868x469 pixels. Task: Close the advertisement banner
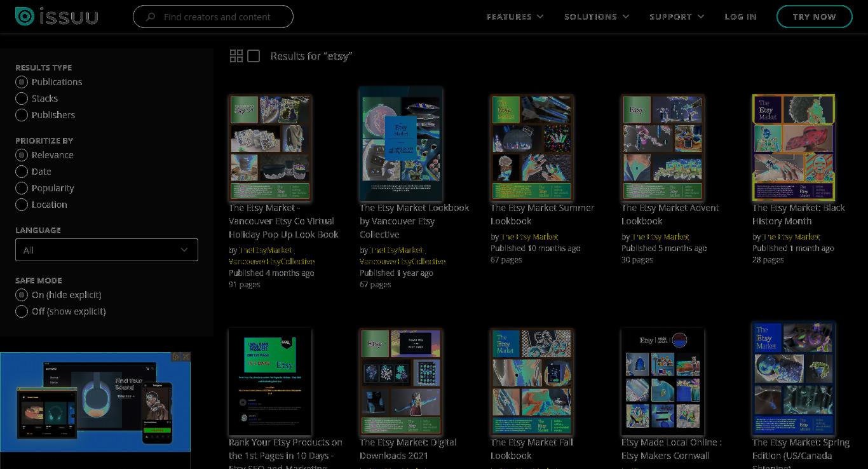pos(186,357)
